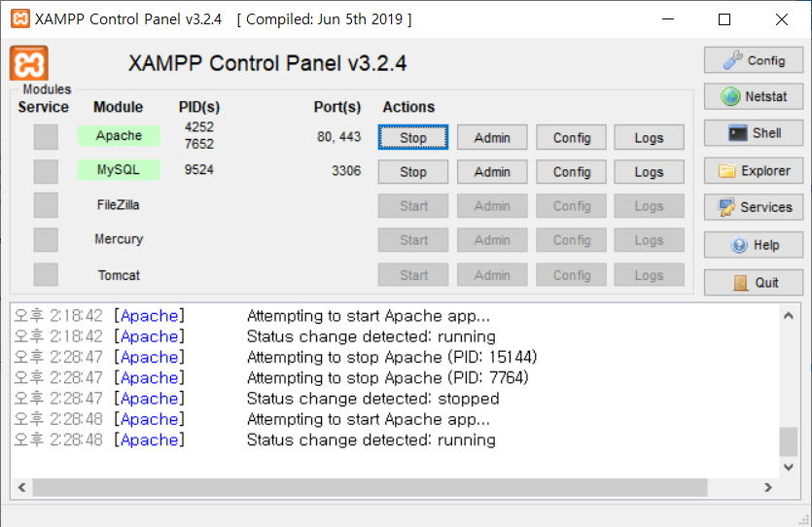Open Config using the wrench button

tap(754, 60)
